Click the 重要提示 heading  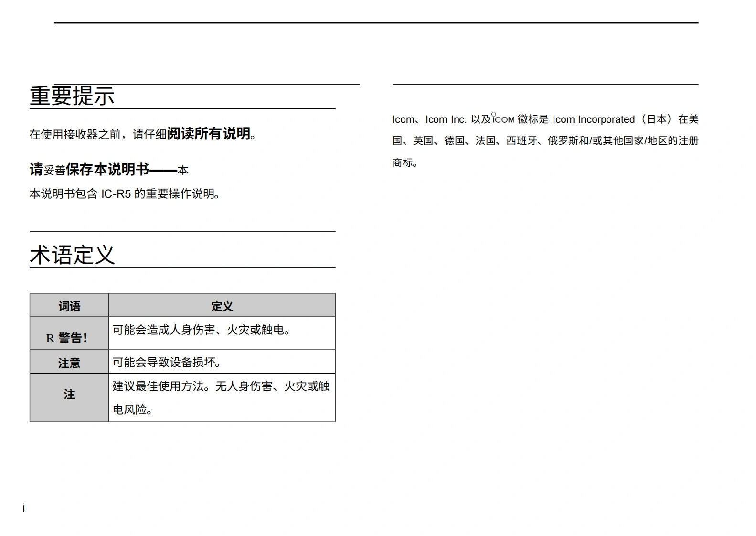click(72, 96)
